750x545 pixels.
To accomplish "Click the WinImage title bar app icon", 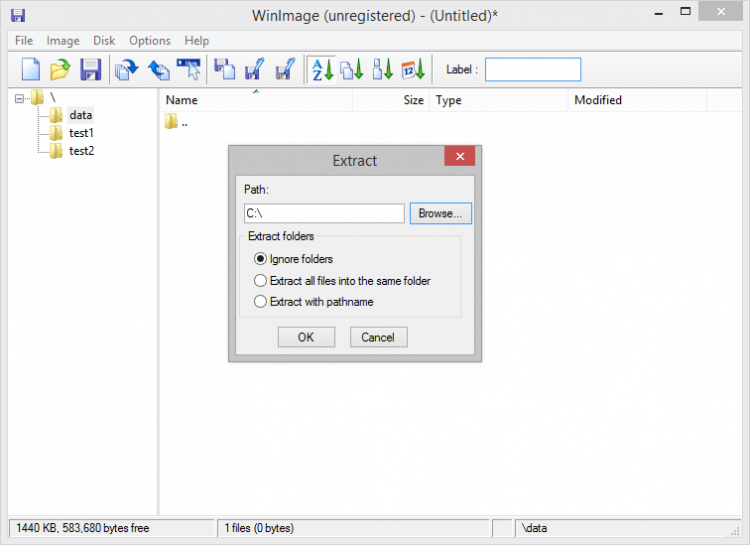I will [x=18, y=15].
